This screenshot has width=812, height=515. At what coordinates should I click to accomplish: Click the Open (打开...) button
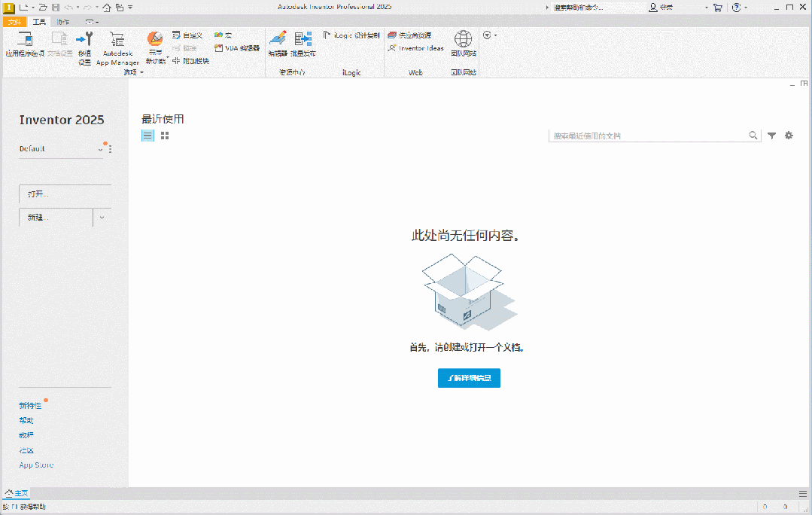(x=65, y=194)
